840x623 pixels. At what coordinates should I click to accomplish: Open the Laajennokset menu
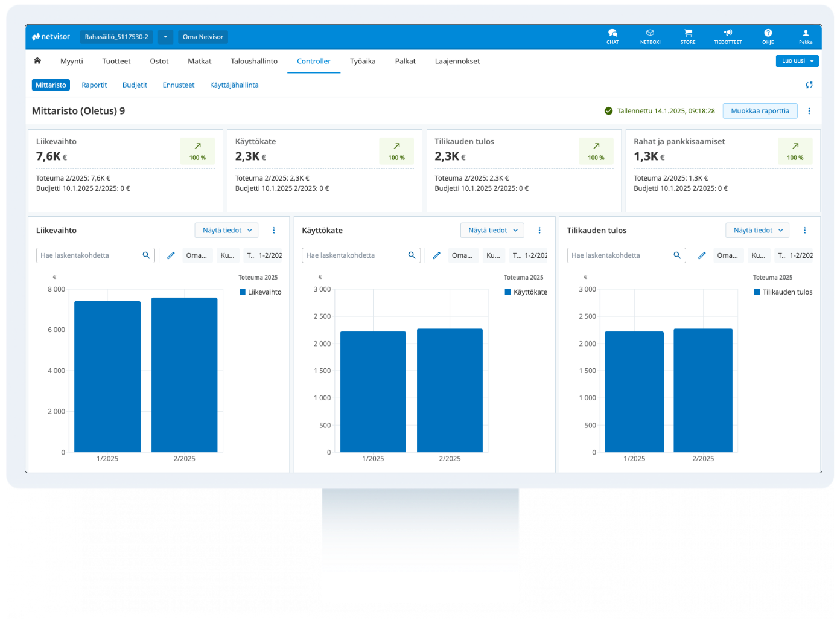coord(457,61)
